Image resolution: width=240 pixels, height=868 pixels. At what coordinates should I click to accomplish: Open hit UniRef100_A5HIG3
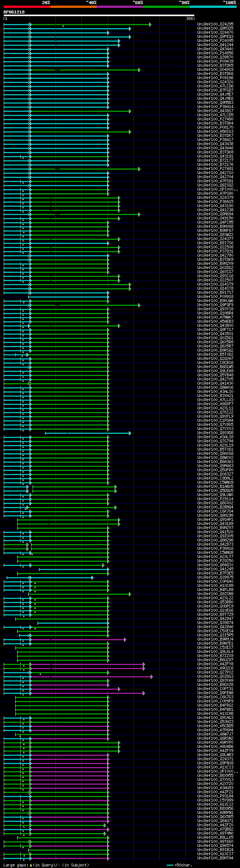tap(215, 132)
